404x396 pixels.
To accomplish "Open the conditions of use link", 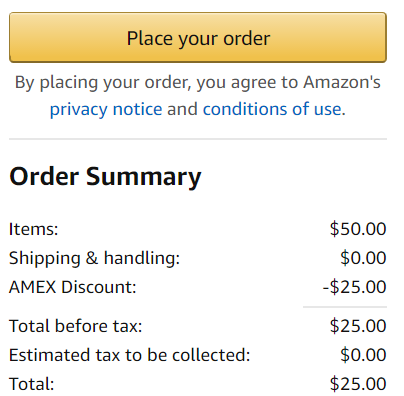I will (272, 109).
